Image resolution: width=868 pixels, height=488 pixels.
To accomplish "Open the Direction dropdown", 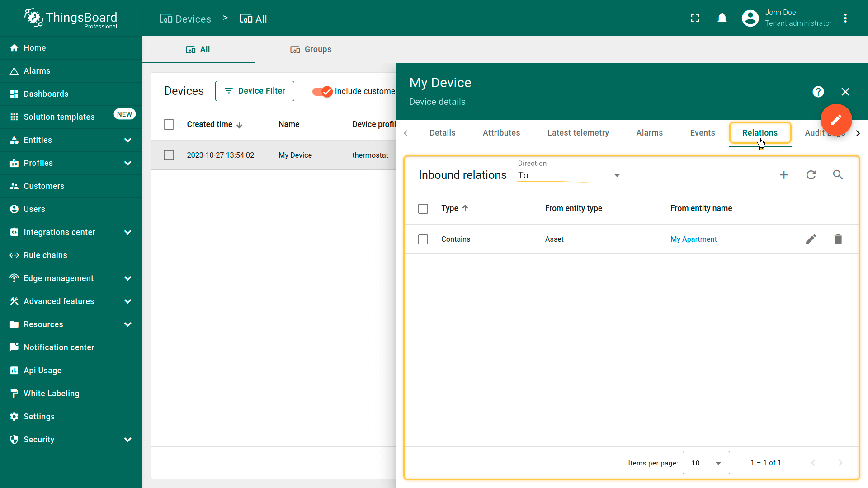I will click(568, 175).
